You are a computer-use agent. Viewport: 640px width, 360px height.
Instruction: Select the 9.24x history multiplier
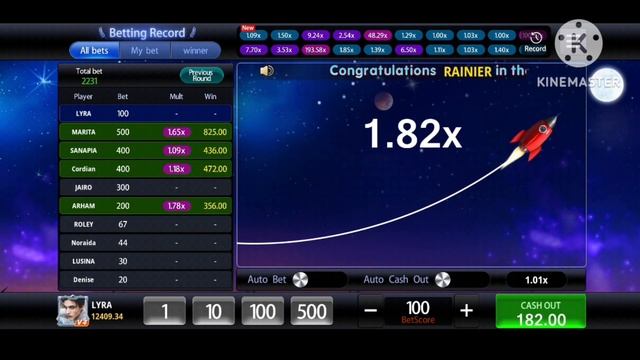tap(316, 36)
